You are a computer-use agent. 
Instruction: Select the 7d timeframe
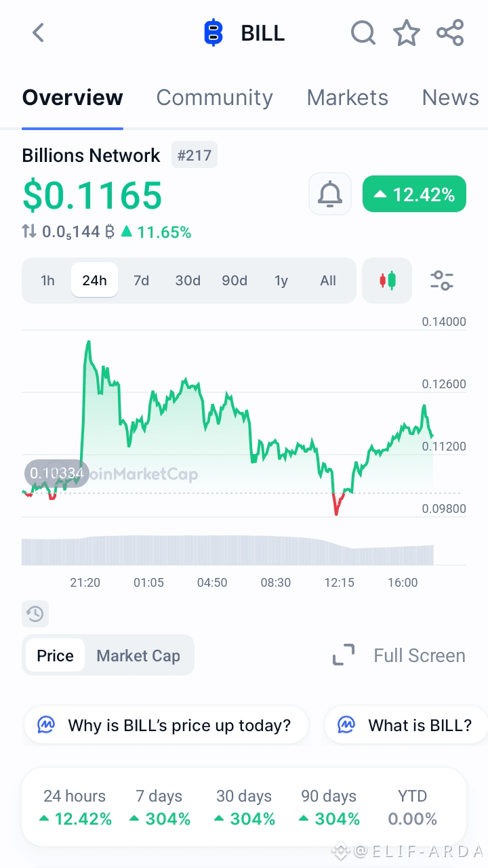(141, 281)
